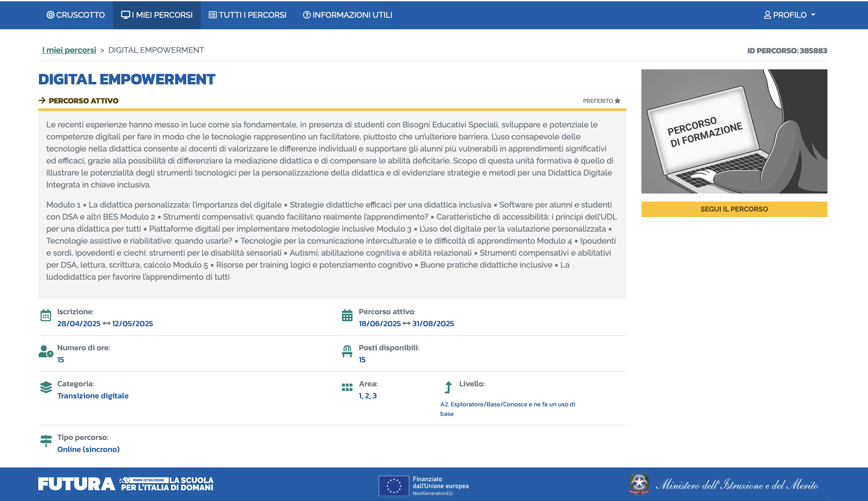Switch to I miei percorsi tab

point(157,15)
